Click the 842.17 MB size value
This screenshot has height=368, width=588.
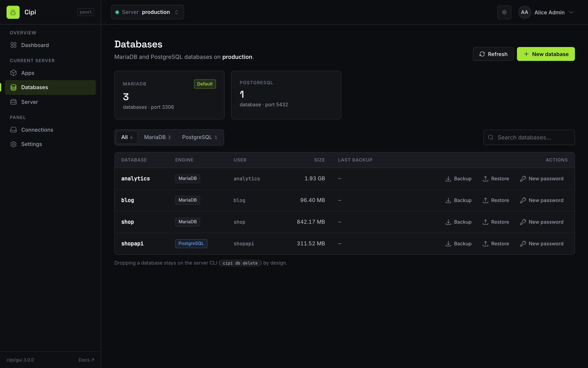[x=311, y=222]
